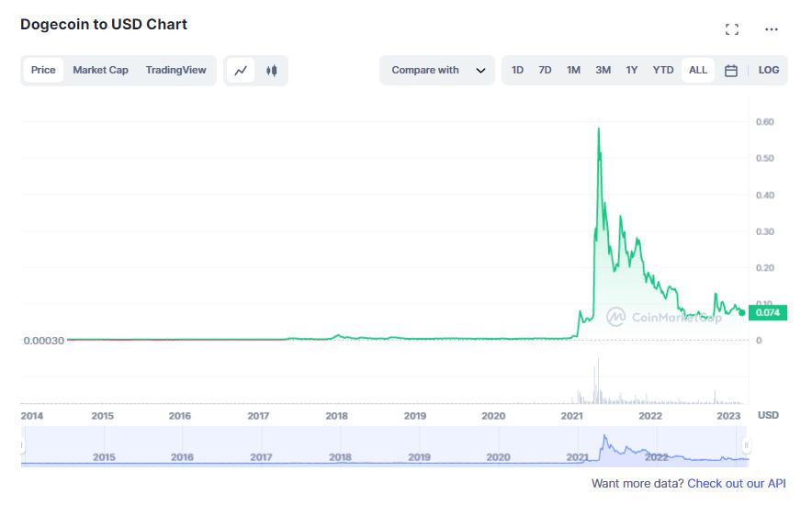Click the Compare with chevron arrow
This screenshot has height=516, width=812.
(x=480, y=71)
